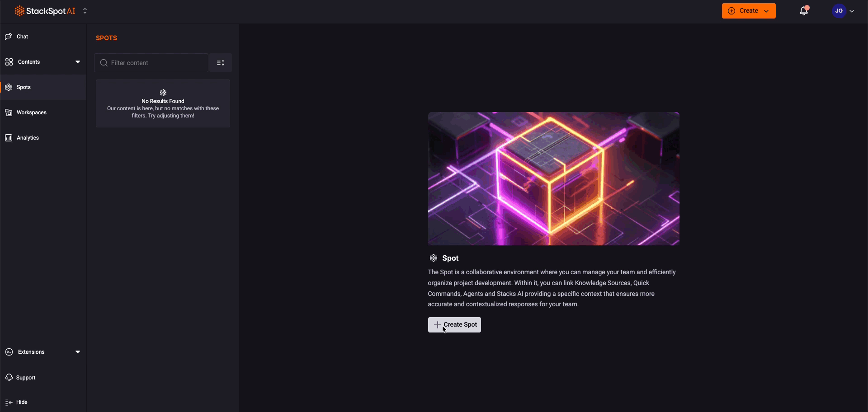Hide the sidebar with Hide toggle
Image resolution: width=868 pixels, height=412 pixels.
coord(17,402)
